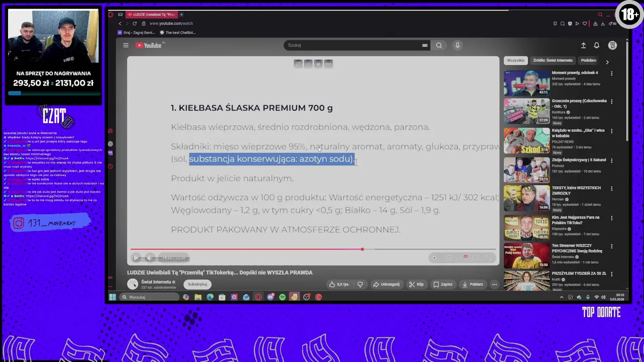Go to the YouTube home logo

point(149,45)
